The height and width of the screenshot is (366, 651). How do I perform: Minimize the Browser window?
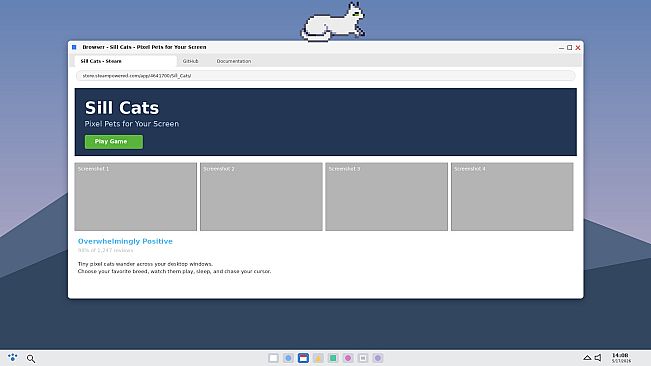(x=561, y=48)
